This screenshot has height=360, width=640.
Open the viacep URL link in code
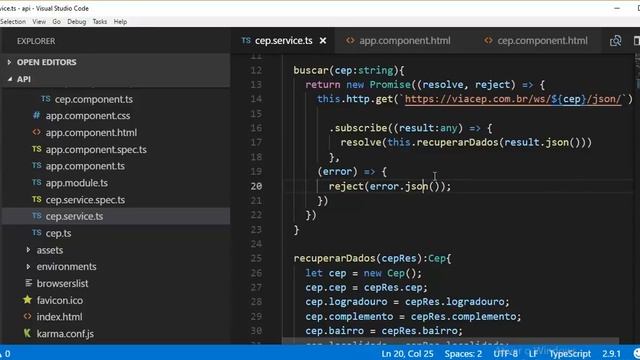(513, 99)
